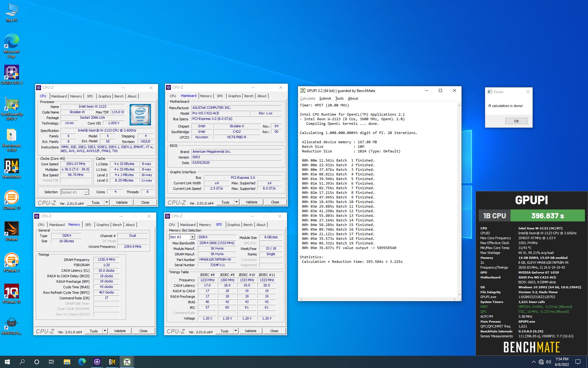
Task: Click Validate in CPU tab window
Action: coord(122,202)
